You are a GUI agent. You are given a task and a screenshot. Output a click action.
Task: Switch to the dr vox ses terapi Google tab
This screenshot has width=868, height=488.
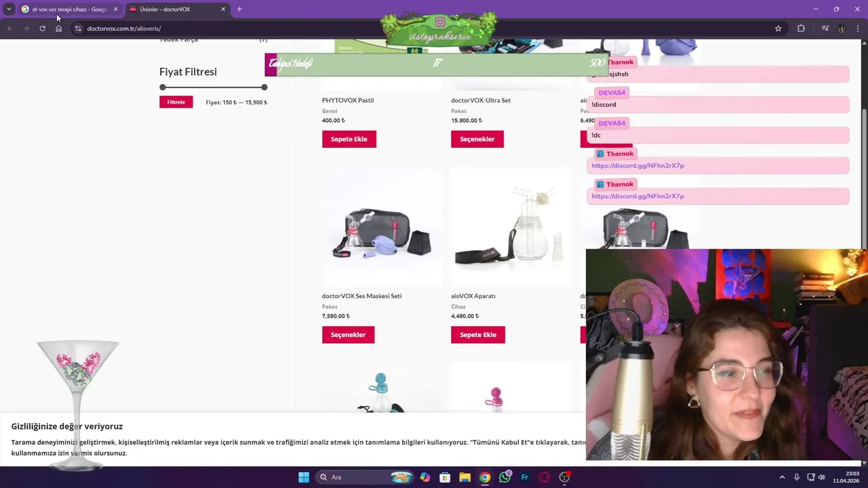[x=69, y=9]
